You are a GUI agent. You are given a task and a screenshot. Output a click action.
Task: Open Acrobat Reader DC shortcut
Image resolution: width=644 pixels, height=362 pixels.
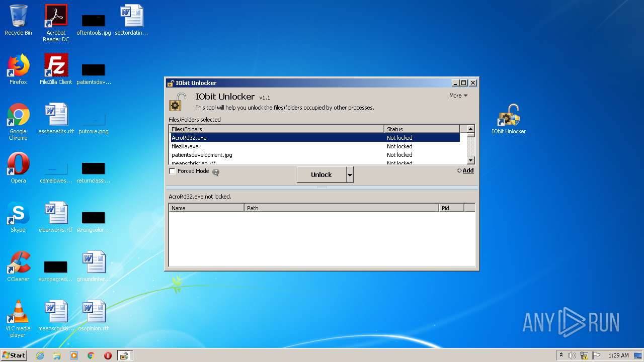tap(56, 23)
